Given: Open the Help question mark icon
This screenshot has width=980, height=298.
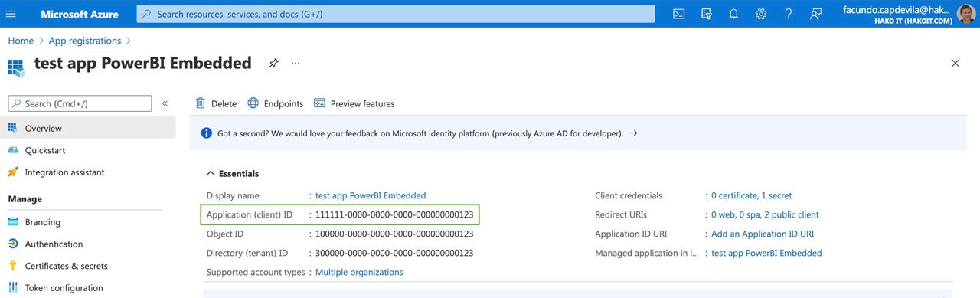Looking at the screenshot, I should click(789, 14).
